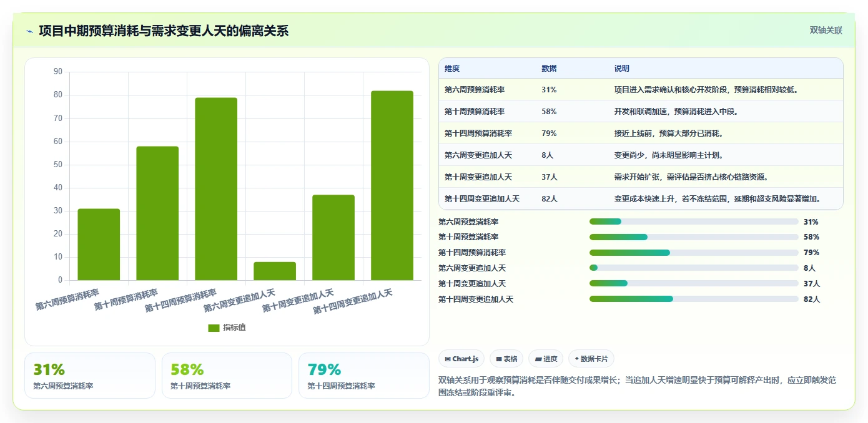Click the 第十四周预算消耗率 progress bar
This screenshot has width=868, height=423.
[x=694, y=253]
